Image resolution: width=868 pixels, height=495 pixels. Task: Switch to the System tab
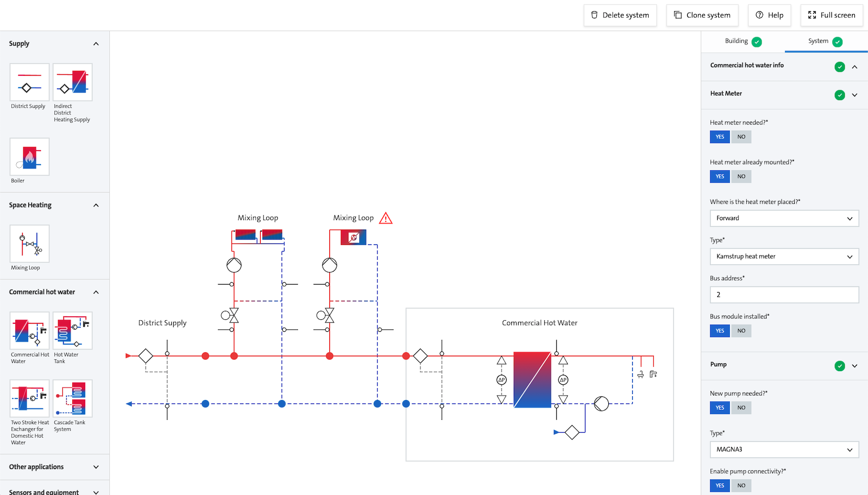point(825,42)
